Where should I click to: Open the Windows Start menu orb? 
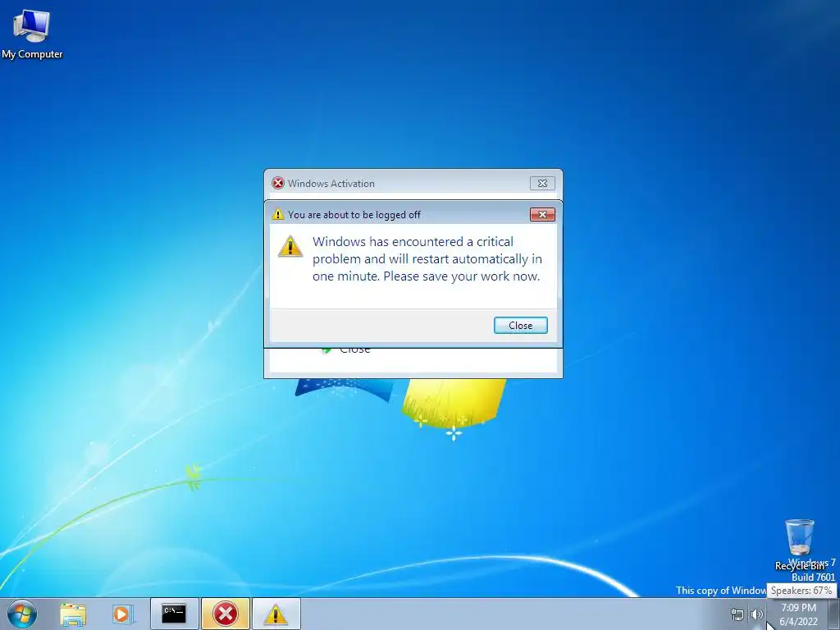pos(22,614)
